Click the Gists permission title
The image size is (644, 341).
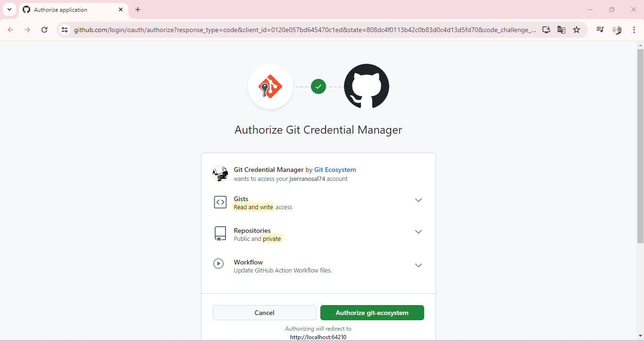point(241,199)
